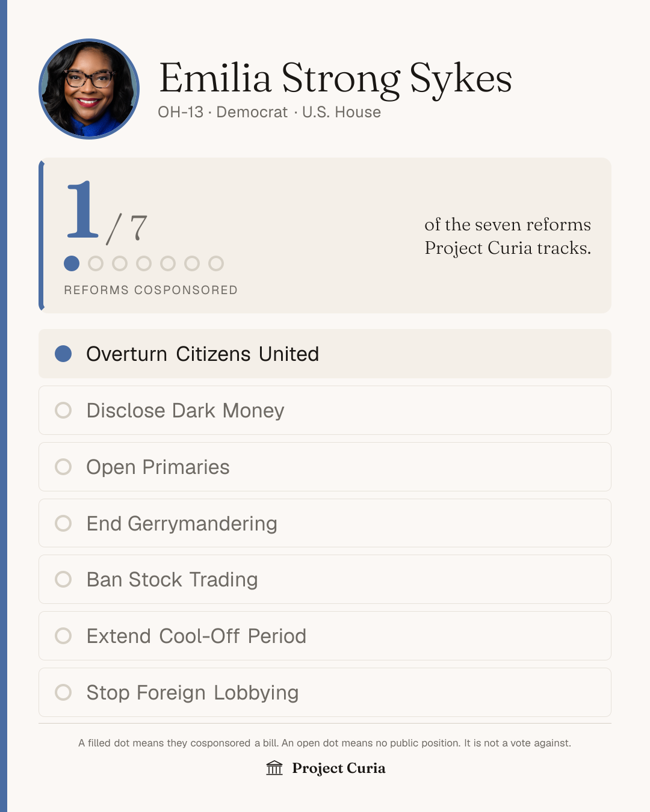The width and height of the screenshot is (650, 812).
Task: Click the Reforms Cosponsored label
Action: click(x=151, y=290)
